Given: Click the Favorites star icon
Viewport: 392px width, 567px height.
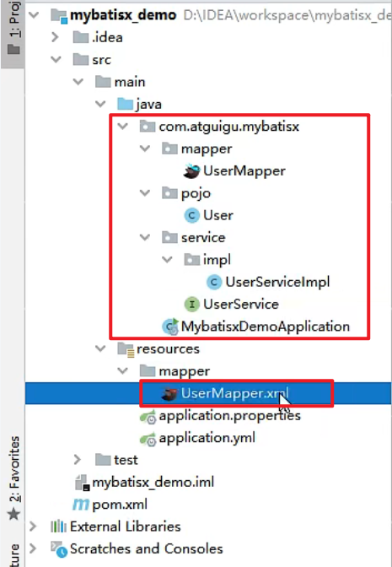Looking at the screenshot, I should pos(13,514).
